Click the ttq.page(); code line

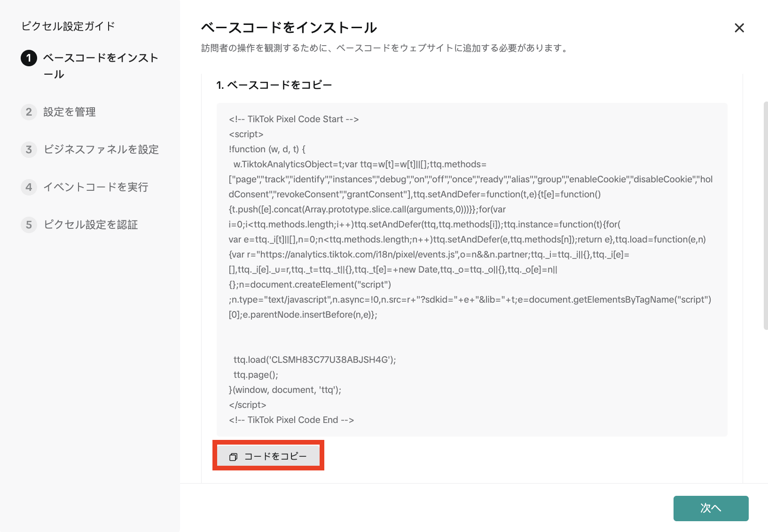coord(256,375)
